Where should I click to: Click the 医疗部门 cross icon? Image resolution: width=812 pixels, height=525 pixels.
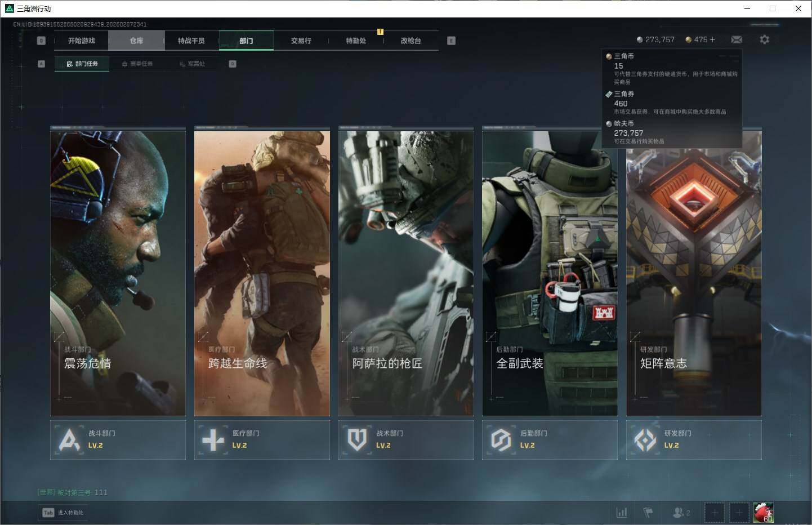[x=213, y=439]
